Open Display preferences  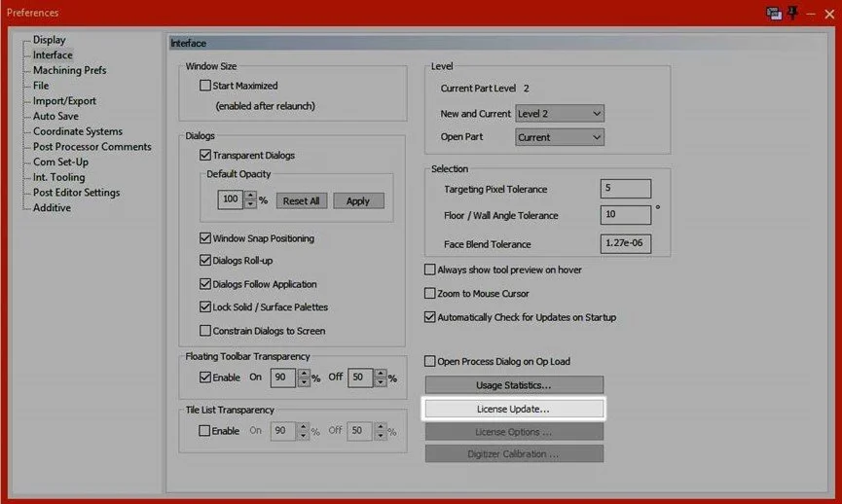[x=50, y=40]
